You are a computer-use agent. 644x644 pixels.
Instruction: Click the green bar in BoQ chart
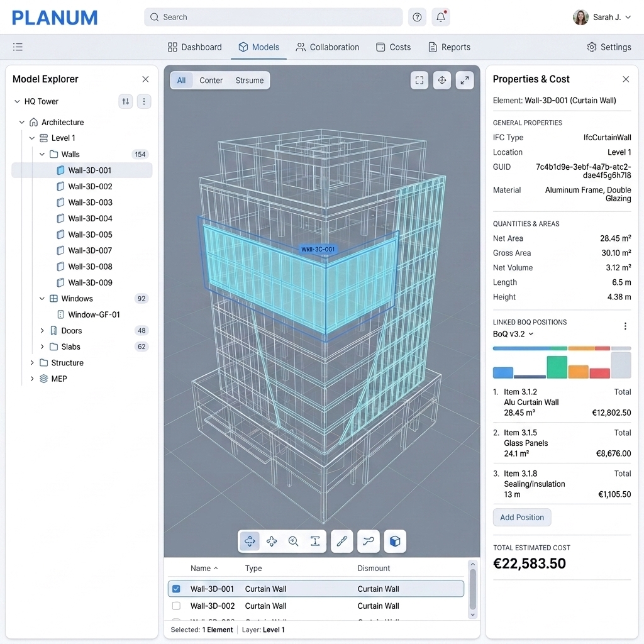coord(557,367)
